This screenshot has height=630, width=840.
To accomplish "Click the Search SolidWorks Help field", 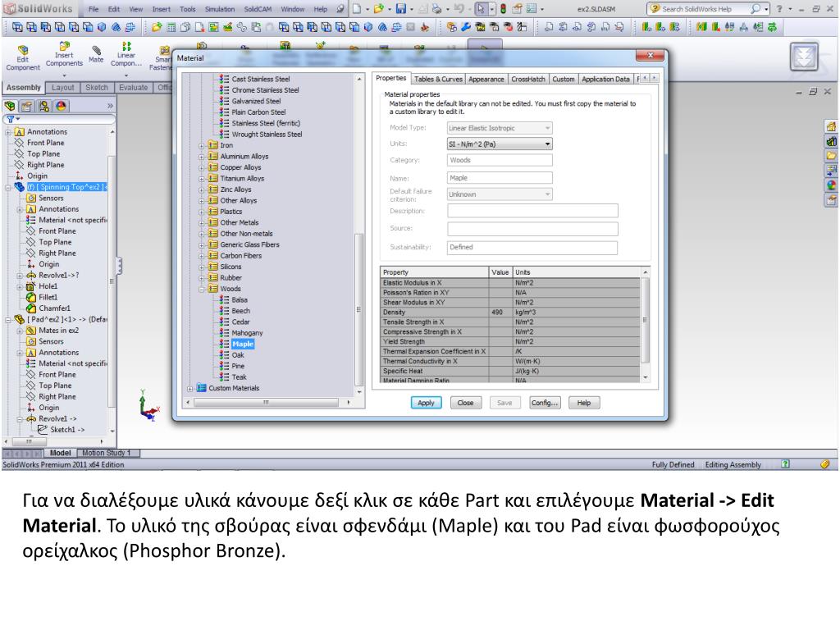I will tap(705, 8).
